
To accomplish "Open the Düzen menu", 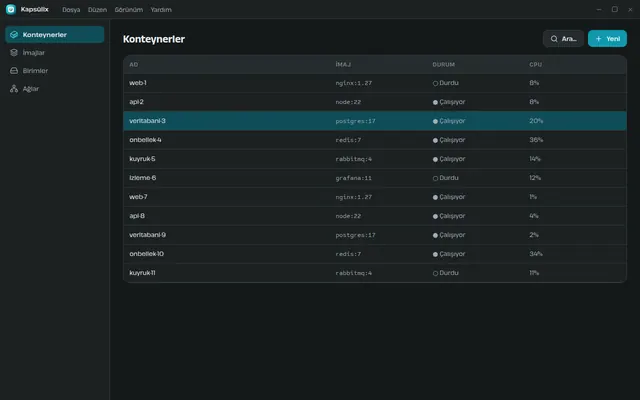I will pyautogui.click(x=97, y=9).
